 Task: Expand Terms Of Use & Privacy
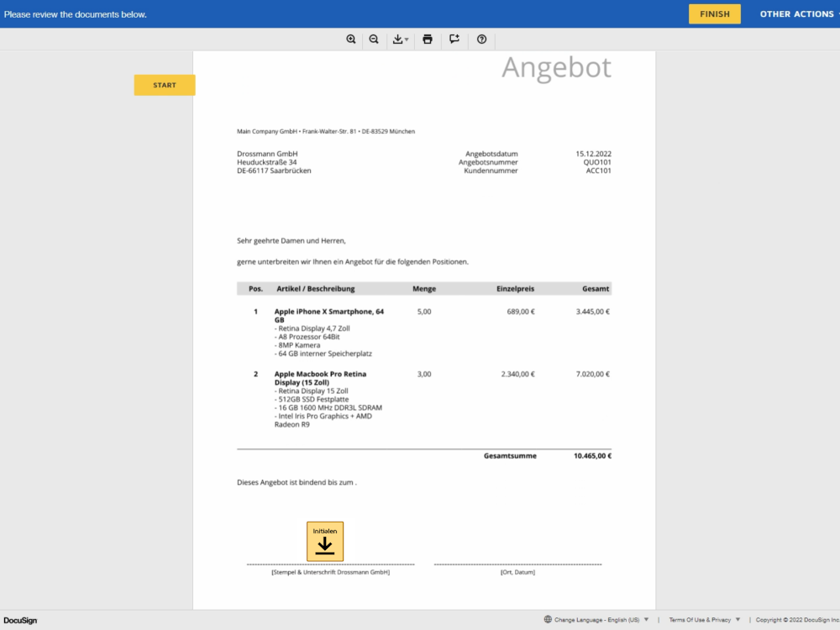(x=705, y=620)
